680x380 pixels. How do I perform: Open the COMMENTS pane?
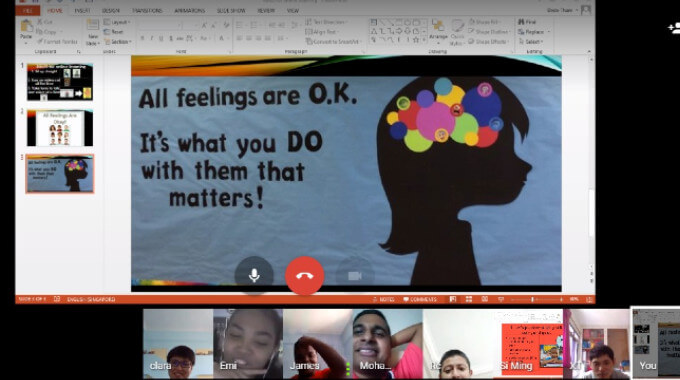point(420,299)
